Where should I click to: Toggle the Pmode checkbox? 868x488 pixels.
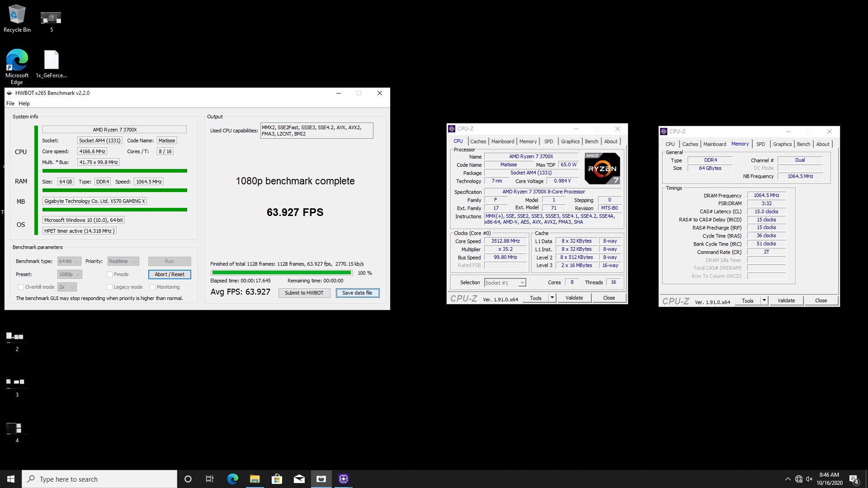109,274
